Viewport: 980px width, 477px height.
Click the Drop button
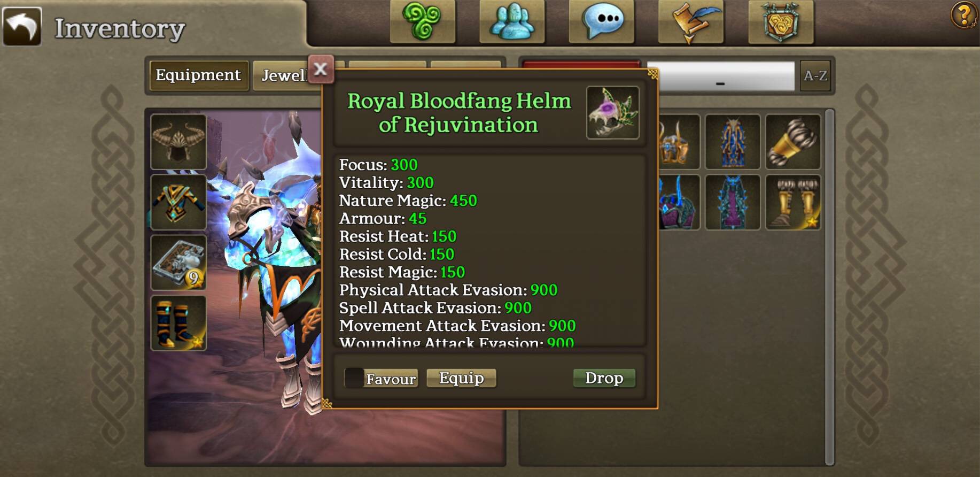click(604, 378)
